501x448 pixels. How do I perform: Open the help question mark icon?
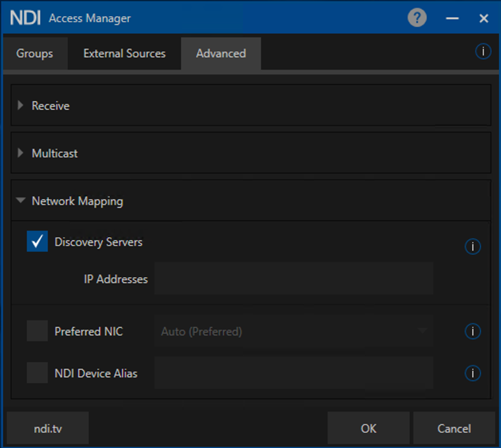[x=417, y=18]
